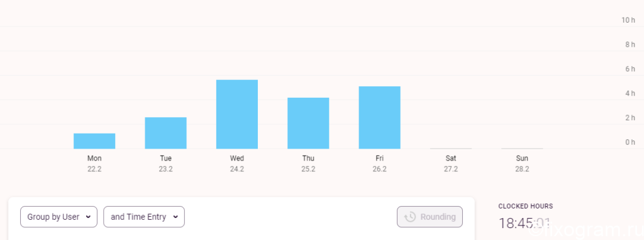This screenshot has height=240, width=644.
Task: Select the Fri axis label
Action: pyautogui.click(x=379, y=159)
